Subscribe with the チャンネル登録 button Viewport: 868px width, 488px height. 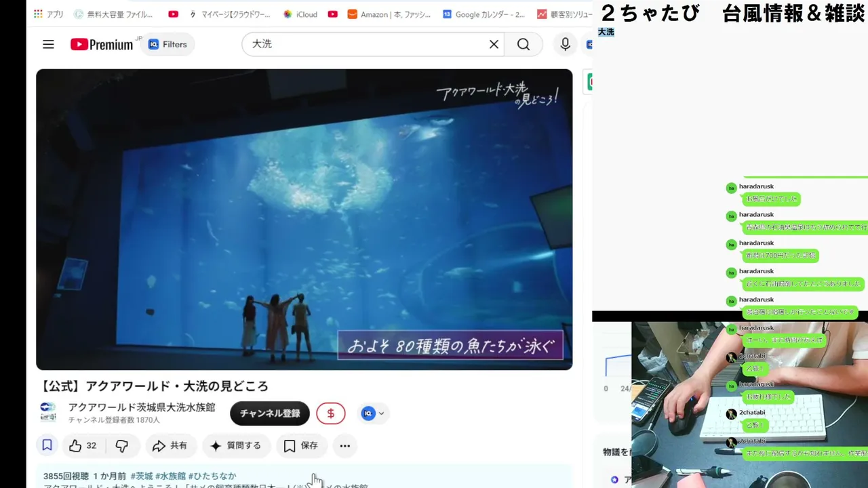[270, 413]
